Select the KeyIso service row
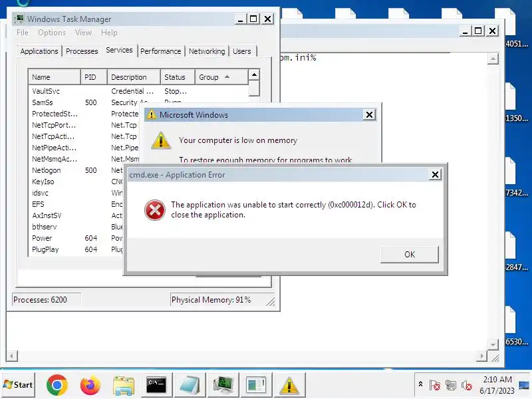 (x=76, y=182)
